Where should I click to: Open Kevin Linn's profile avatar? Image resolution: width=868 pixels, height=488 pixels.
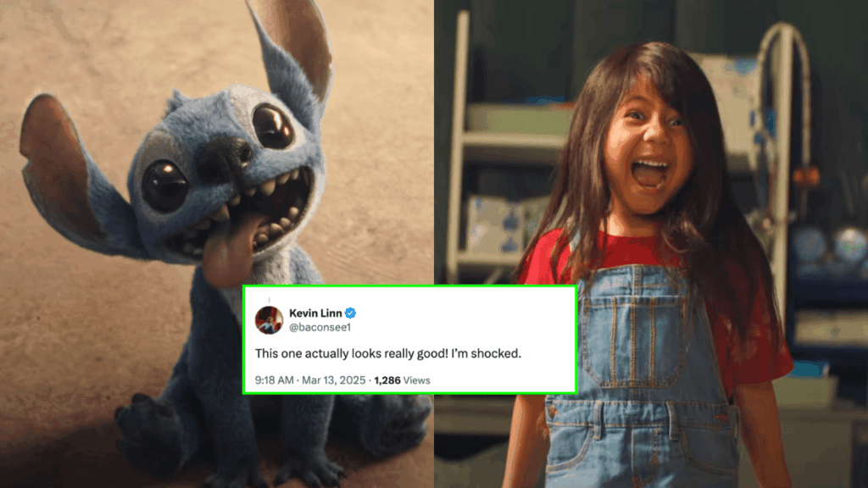269,319
